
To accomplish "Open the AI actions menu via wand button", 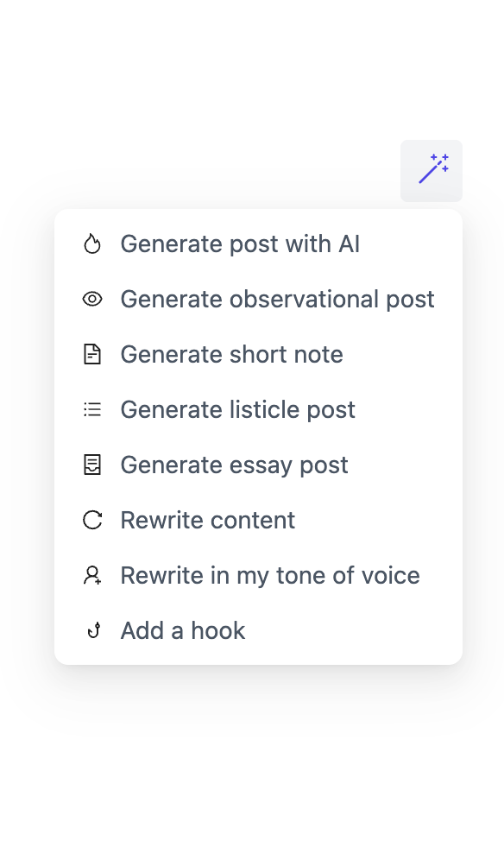I will click(x=431, y=171).
